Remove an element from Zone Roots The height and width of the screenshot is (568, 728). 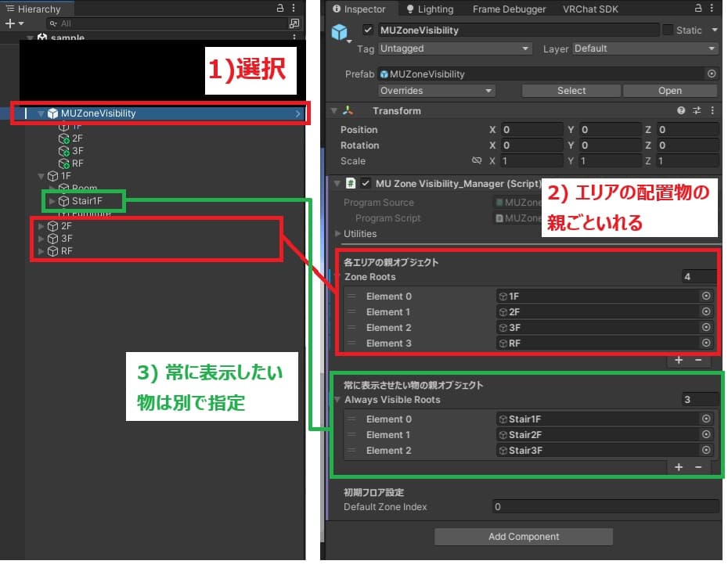click(x=697, y=361)
